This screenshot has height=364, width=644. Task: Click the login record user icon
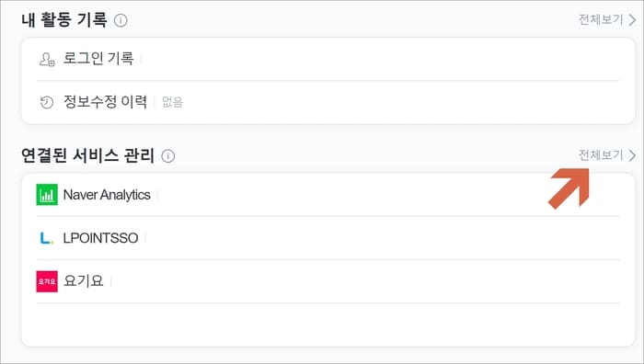[47, 59]
